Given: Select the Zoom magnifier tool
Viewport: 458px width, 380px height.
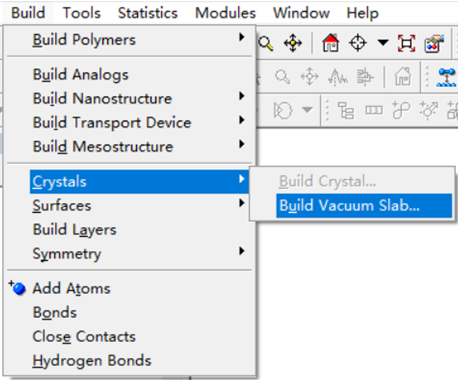Looking at the screenshot, I should click(x=266, y=43).
